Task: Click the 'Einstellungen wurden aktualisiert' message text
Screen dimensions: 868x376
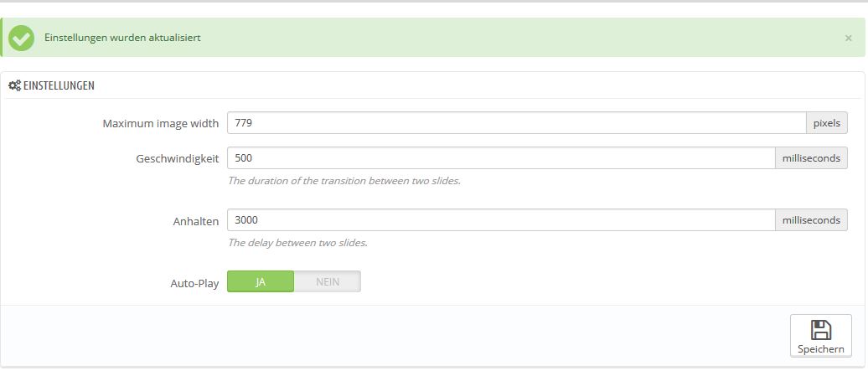Action: [122, 38]
